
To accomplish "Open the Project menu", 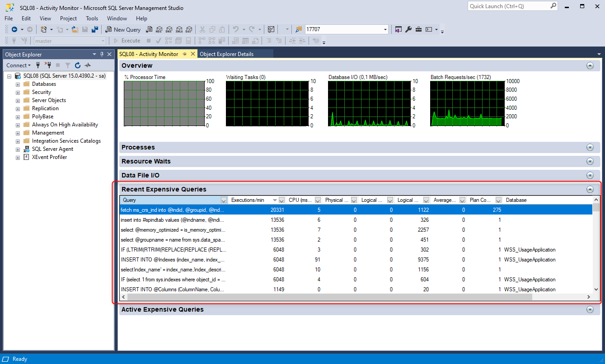I will [69, 19].
